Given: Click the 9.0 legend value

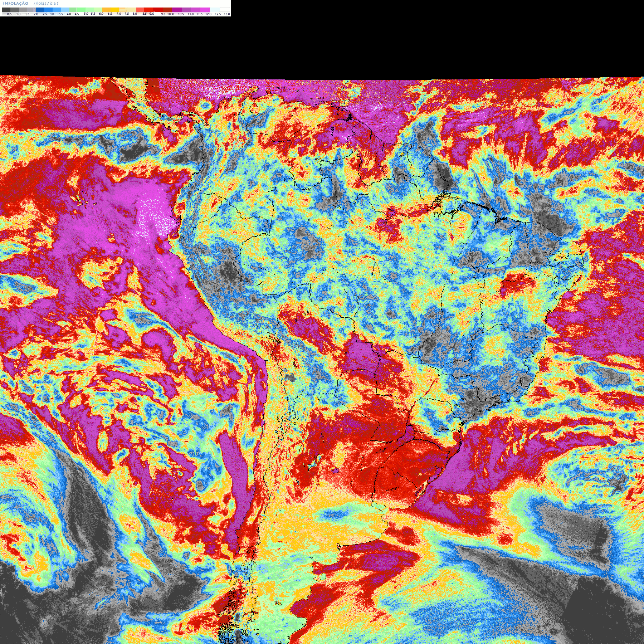Looking at the screenshot, I should tap(152, 14).
